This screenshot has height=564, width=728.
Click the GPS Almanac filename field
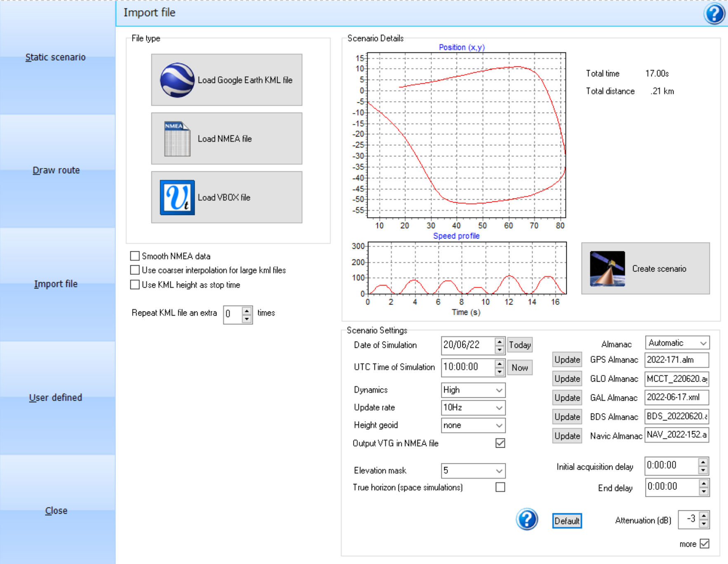677,360
